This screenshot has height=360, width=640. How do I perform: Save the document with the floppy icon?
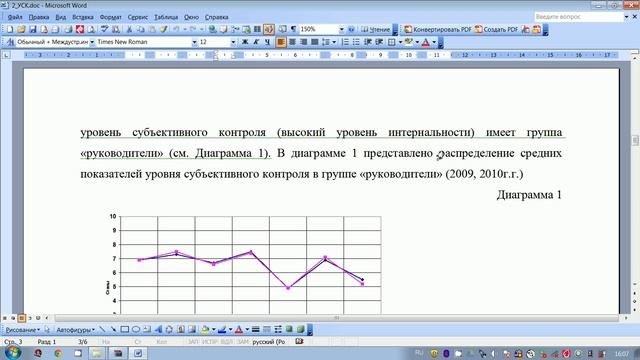click(x=33, y=29)
